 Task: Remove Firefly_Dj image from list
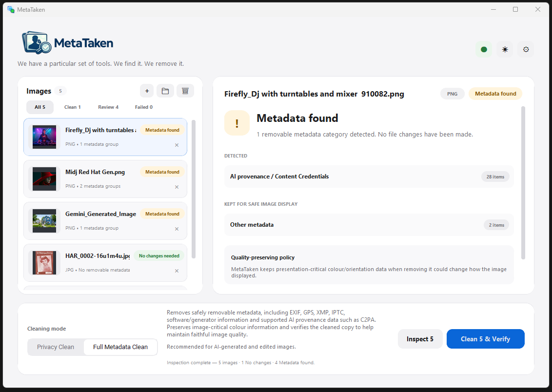[x=177, y=145]
